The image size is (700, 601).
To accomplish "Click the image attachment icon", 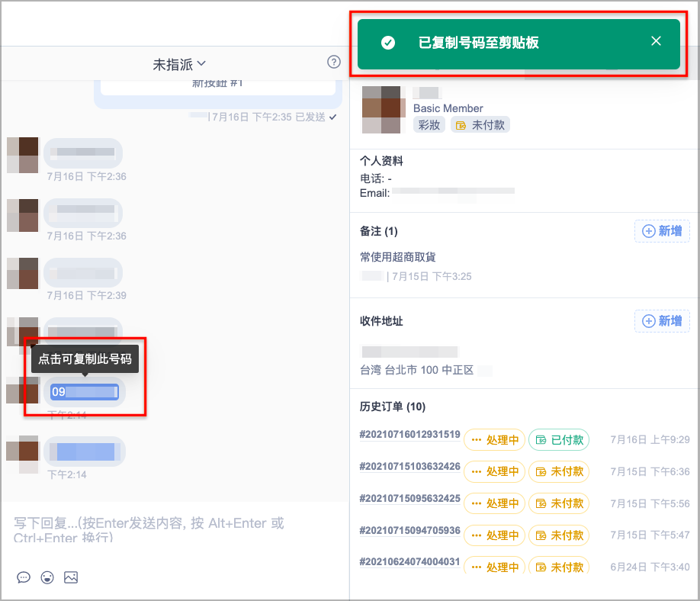I will pos(71,577).
